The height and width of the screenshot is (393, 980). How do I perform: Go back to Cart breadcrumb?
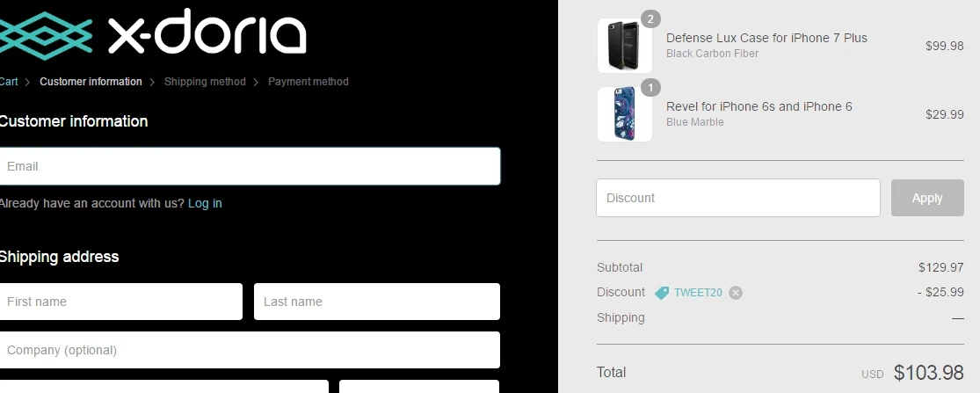coord(9,82)
